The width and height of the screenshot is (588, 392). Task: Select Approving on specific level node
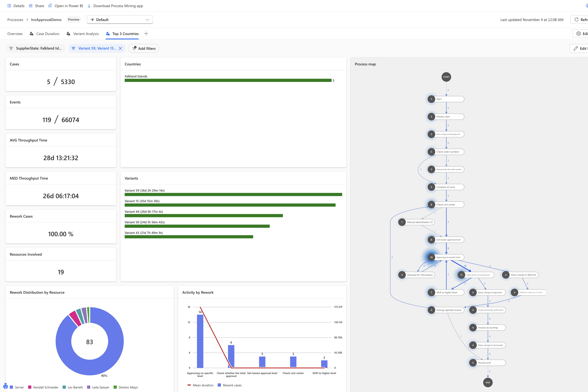click(446, 257)
